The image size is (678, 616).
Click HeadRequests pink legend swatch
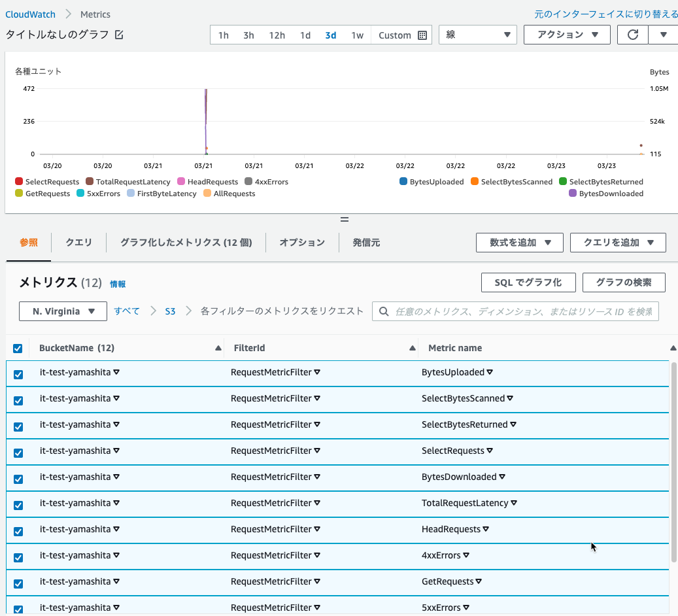181,181
